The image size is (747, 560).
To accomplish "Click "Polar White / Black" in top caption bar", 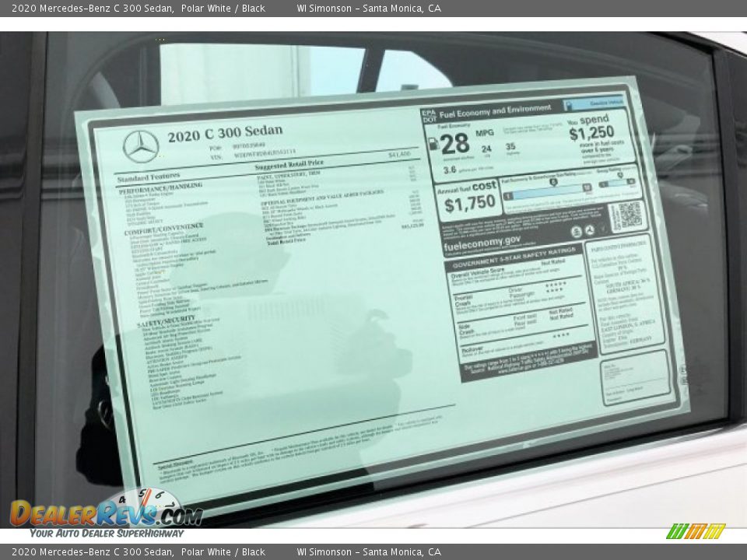I will [223, 8].
